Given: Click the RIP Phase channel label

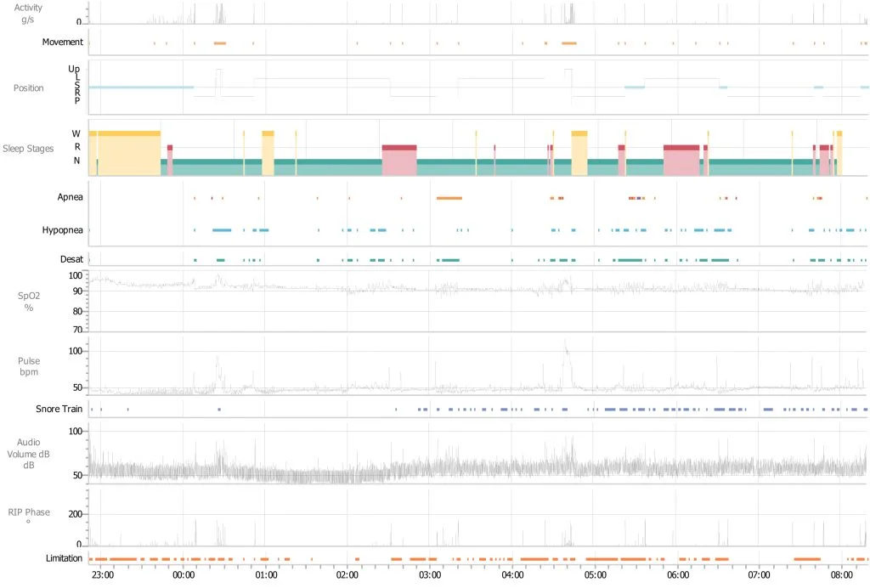Looking at the screenshot, I should [29, 512].
